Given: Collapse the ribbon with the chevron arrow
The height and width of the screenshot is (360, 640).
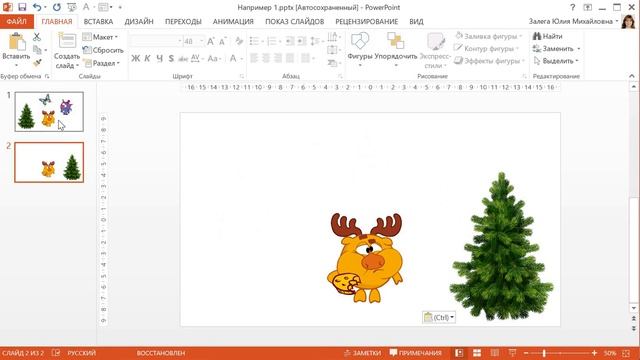Looking at the screenshot, I should 632,76.
